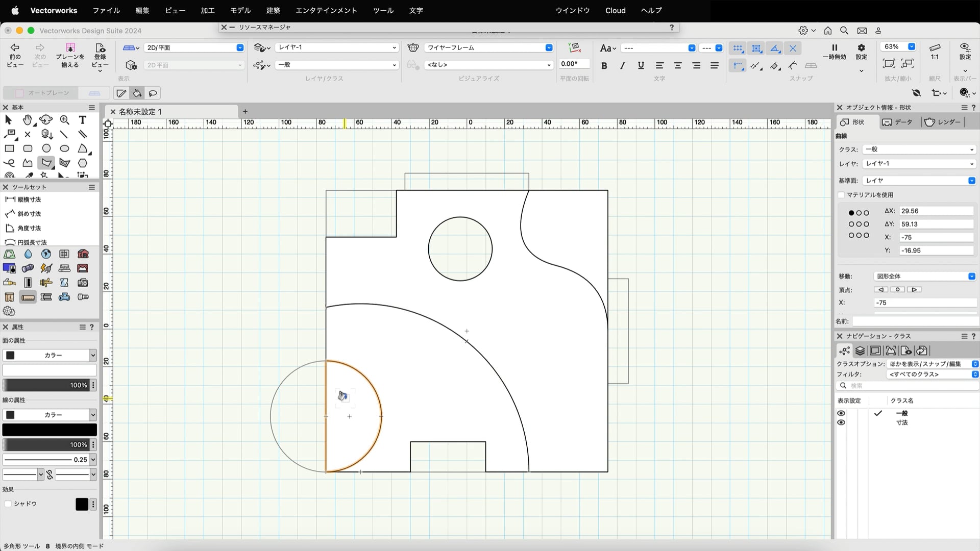
Task: Open the Home icon in title bar
Action: (x=828, y=31)
